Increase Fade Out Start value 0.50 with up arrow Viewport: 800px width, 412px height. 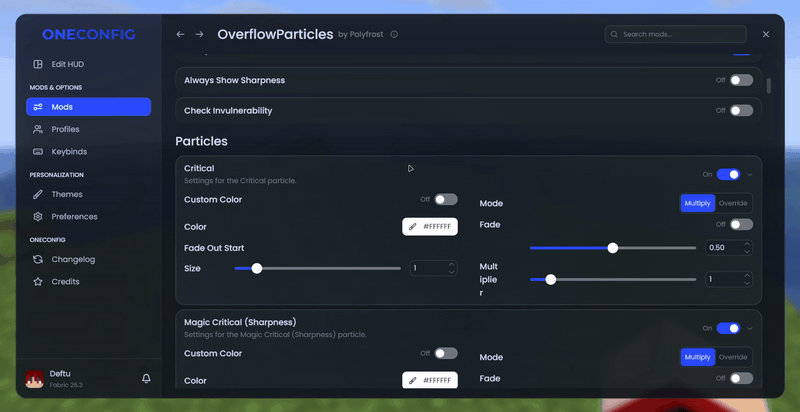point(747,244)
